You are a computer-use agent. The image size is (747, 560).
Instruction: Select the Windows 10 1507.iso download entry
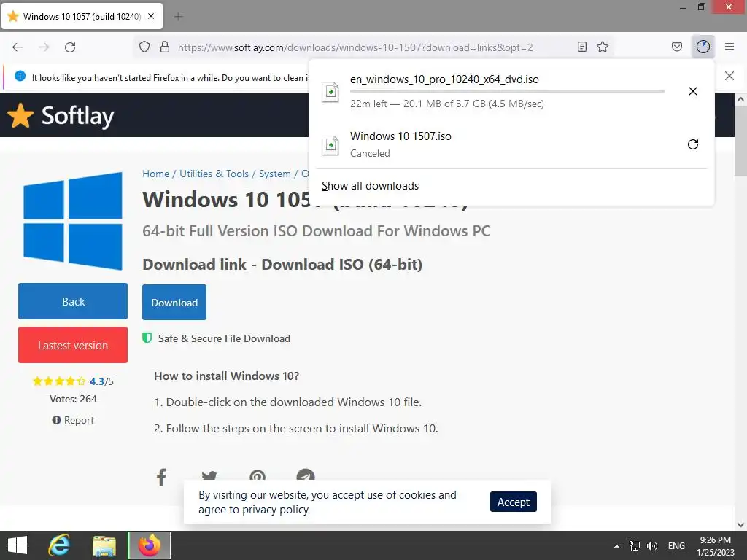[511, 144]
